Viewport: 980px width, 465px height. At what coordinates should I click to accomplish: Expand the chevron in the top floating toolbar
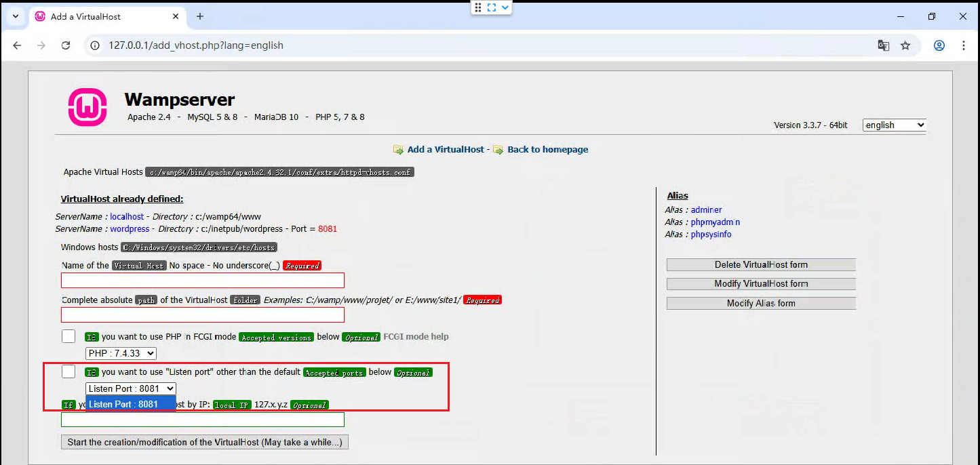pyautogui.click(x=505, y=7)
